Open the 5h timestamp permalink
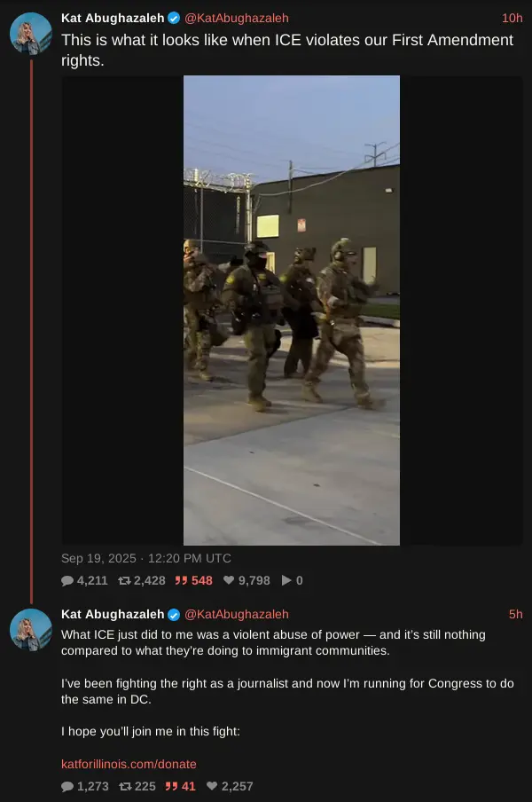The height and width of the screenshot is (802, 532). [516, 614]
